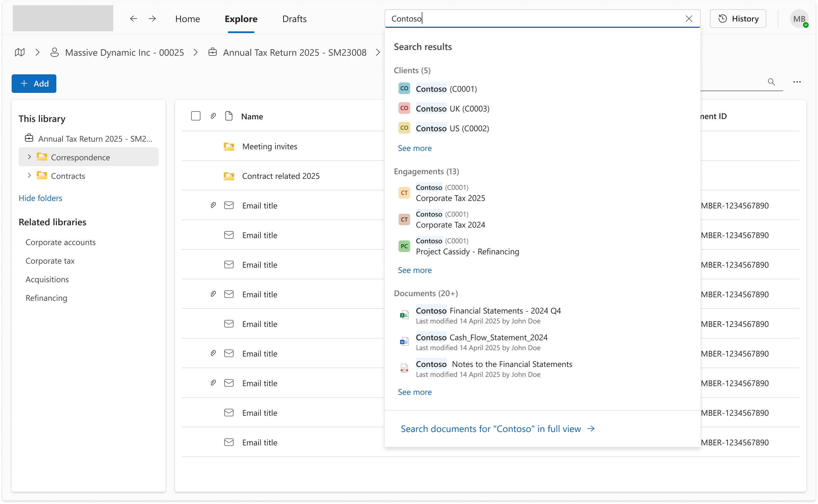See more Engagements results
Viewport: 818px width, 504px height.
pyautogui.click(x=415, y=270)
